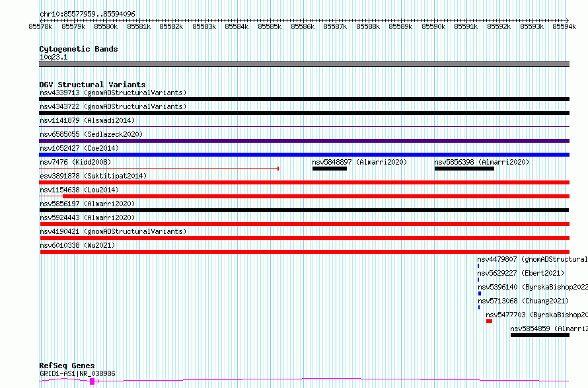Click the nsv5856398 (Almarri2020) label
The image size is (588, 388).
click(482, 162)
